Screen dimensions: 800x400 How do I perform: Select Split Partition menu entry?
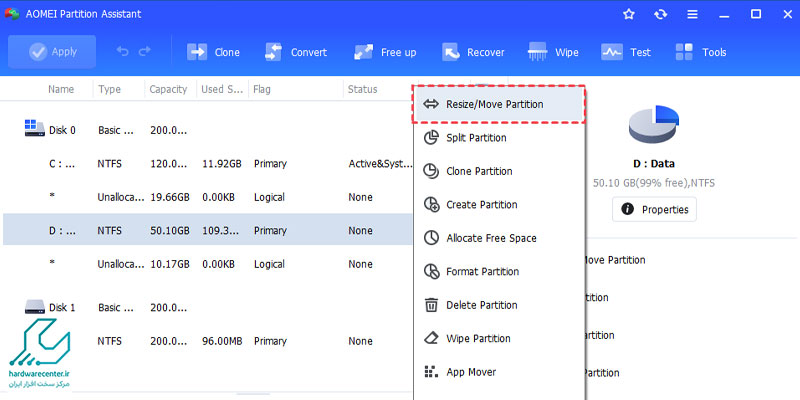click(x=476, y=138)
